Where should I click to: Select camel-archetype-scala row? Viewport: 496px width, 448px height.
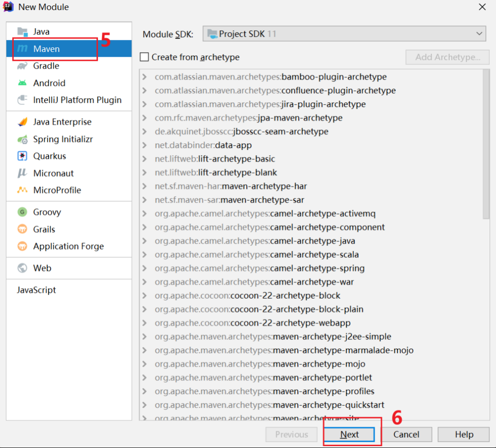point(311,255)
